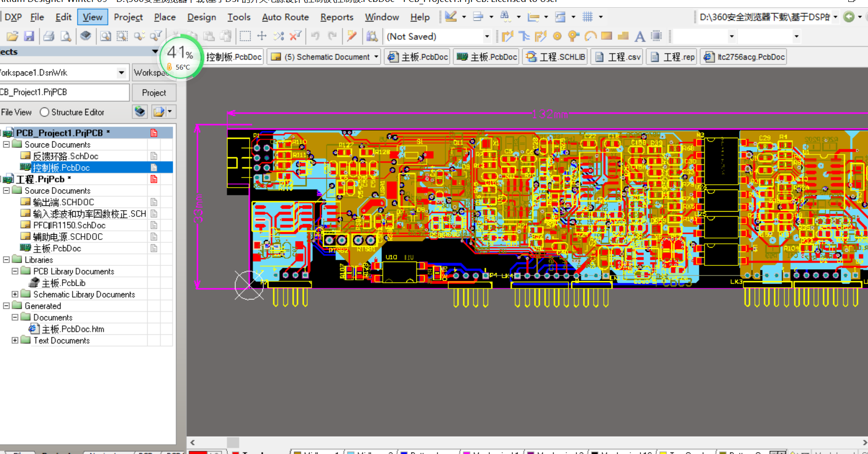This screenshot has height=454, width=868.
Task: Click the Workspace button
Action: click(x=153, y=72)
